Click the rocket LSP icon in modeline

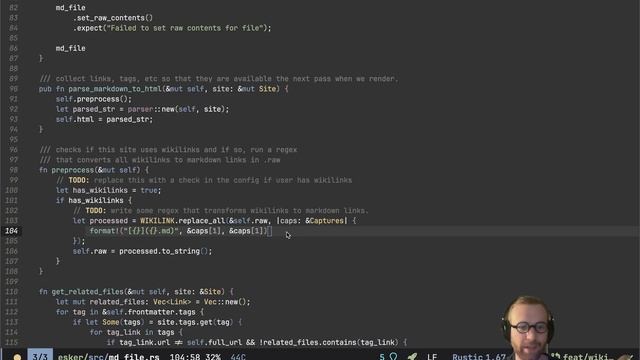point(412,356)
